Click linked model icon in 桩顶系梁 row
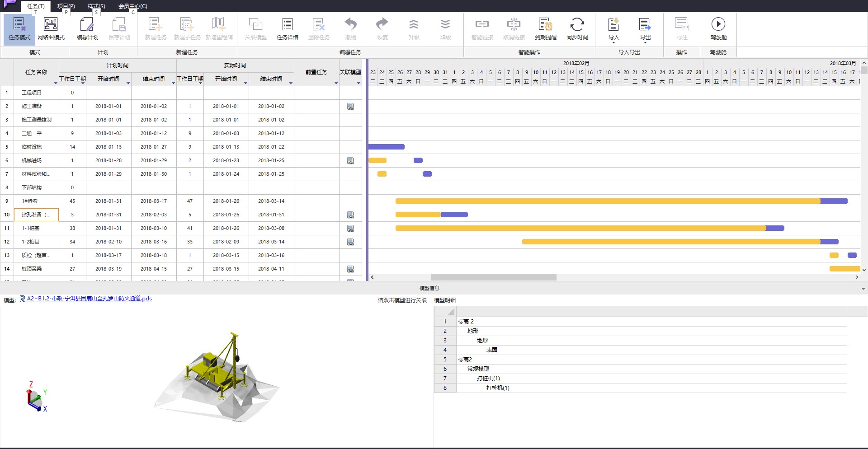 (x=350, y=269)
